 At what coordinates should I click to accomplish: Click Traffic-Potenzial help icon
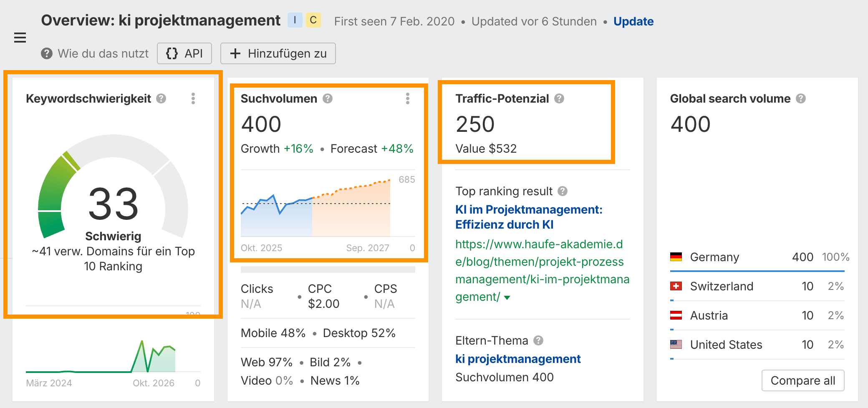(559, 98)
